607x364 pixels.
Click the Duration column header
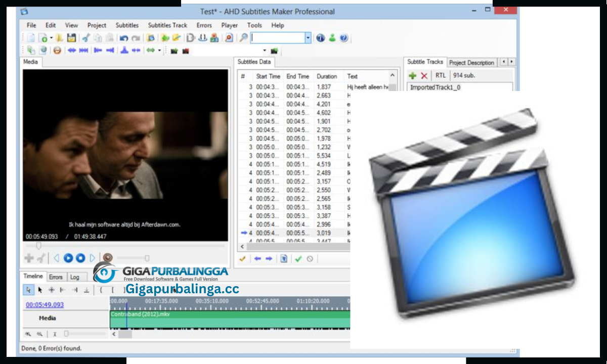click(x=327, y=76)
